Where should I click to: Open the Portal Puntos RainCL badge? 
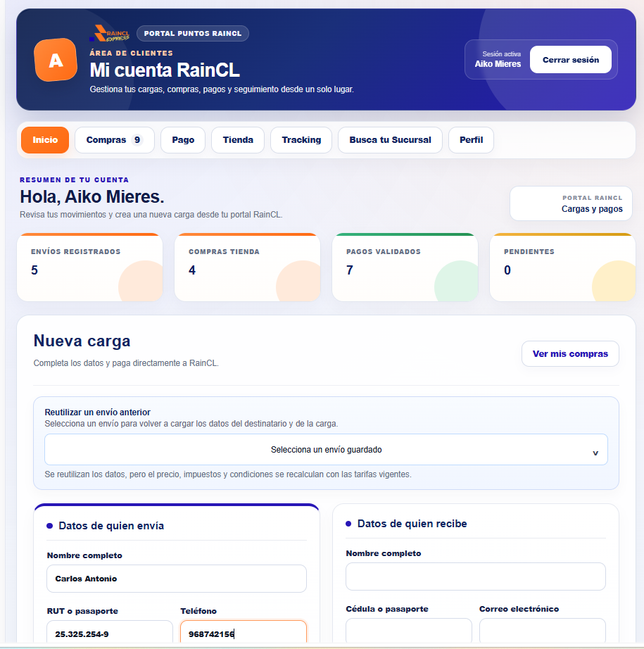pyautogui.click(x=192, y=34)
